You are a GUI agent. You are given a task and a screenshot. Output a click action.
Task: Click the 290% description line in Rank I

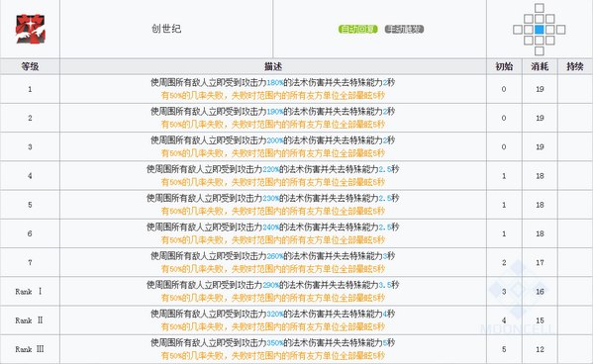[x=272, y=285]
